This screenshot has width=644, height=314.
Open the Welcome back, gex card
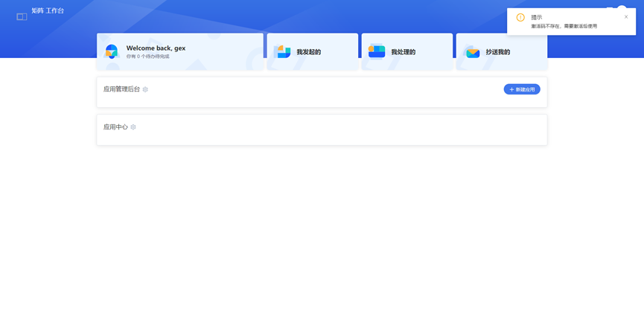(180, 51)
